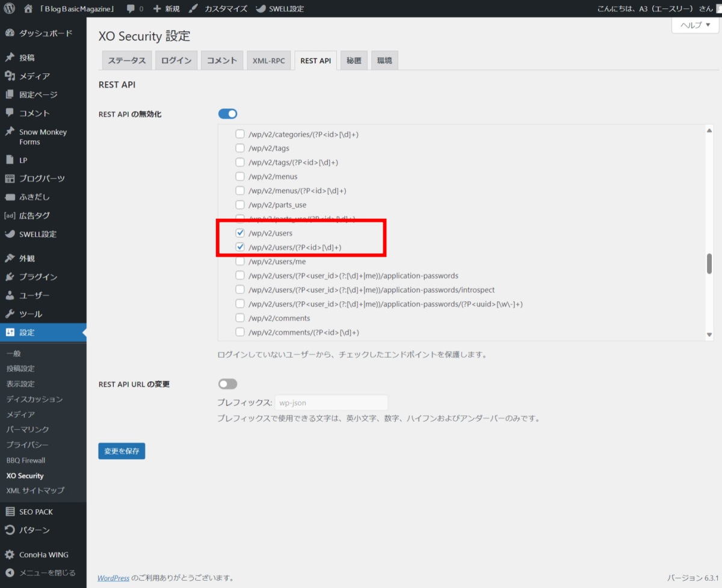
Task: Disable the REST API の無効化 toggle
Action: click(228, 113)
